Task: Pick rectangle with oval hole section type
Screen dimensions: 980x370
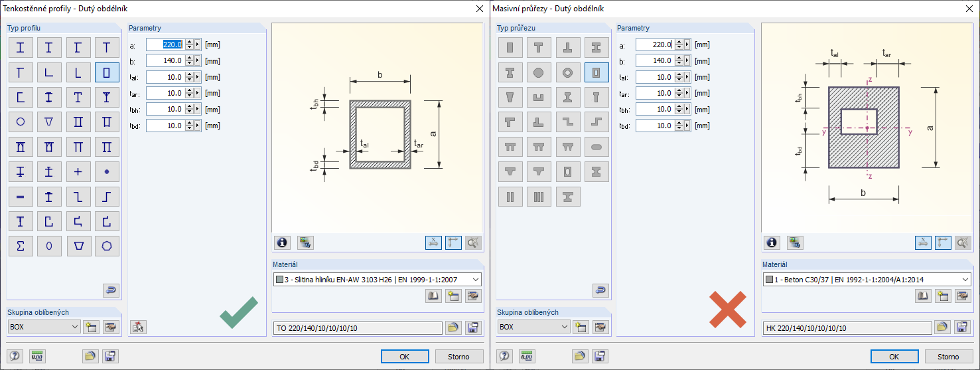Action: [x=568, y=171]
